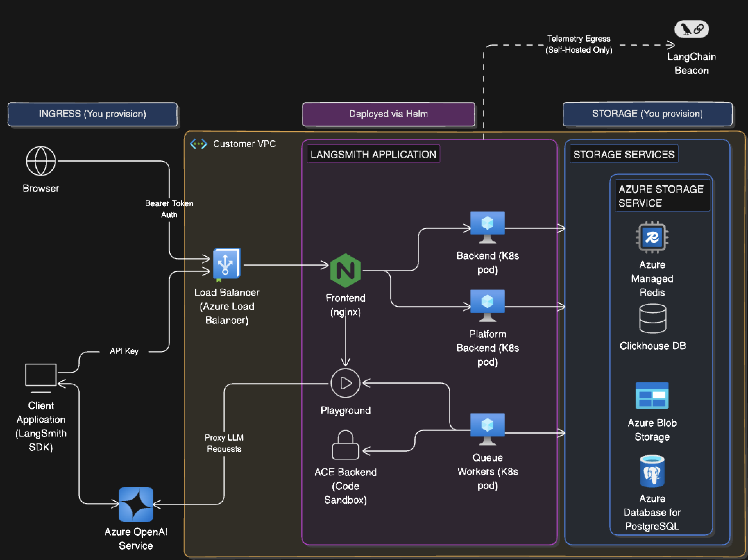Click the Clickhouse DB caption
The image size is (748, 560).
point(653,346)
